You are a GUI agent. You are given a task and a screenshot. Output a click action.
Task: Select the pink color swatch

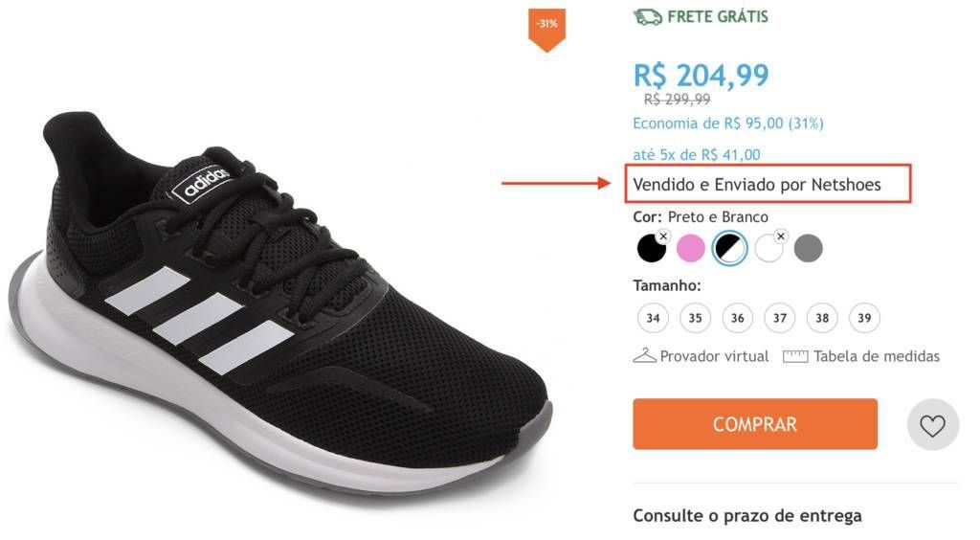point(691,248)
